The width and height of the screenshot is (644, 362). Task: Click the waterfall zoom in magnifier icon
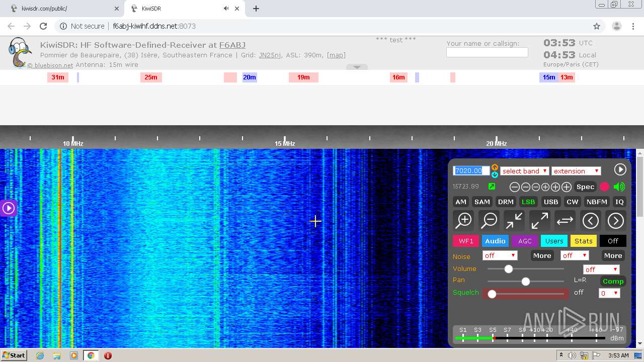(x=463, y=220)
